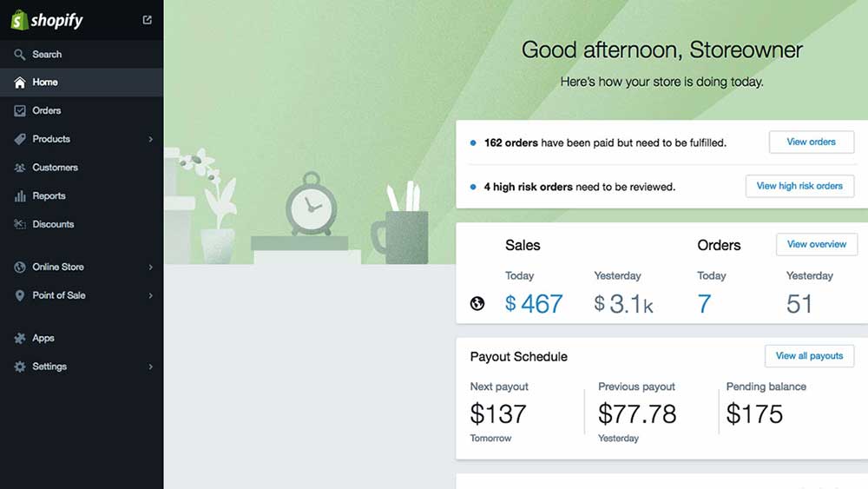Viewport: 868px width, 489px height.
Task: Click the Shopify bag logo
Action: [x=19, y=20]
